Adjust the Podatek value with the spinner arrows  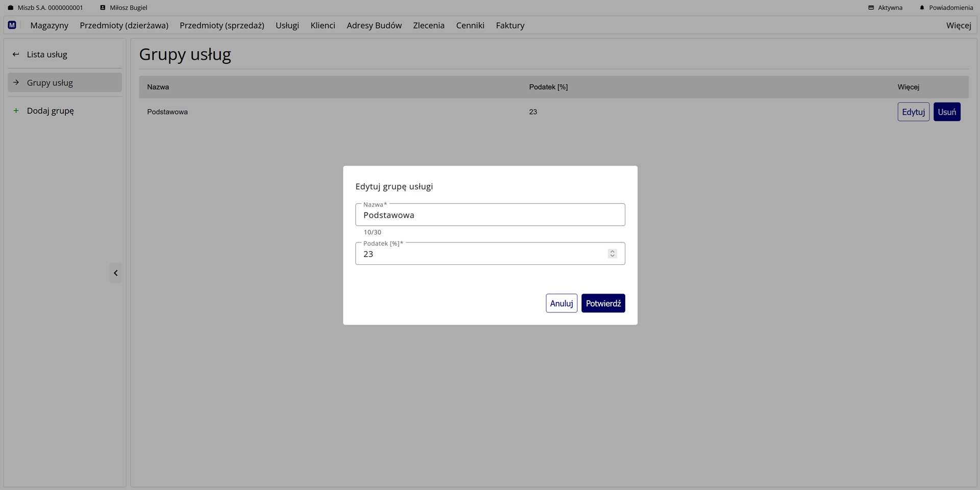point(612,254)
